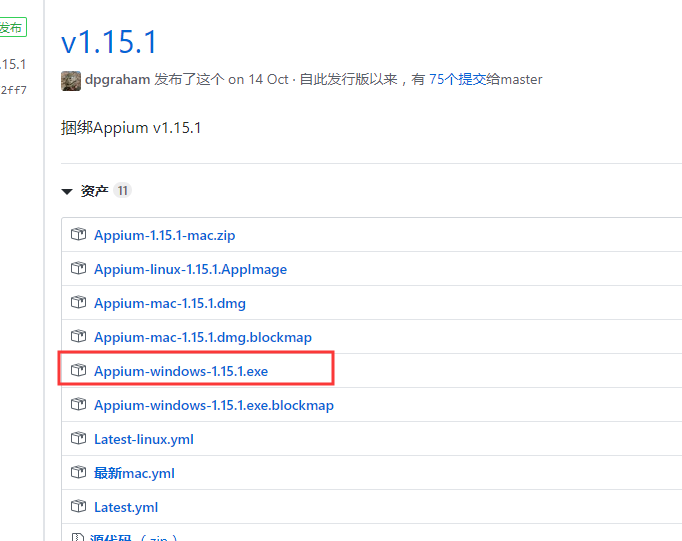
Task: Download Appium-mac-1.15.1.dmg
Action: click(x=170, y=303)
